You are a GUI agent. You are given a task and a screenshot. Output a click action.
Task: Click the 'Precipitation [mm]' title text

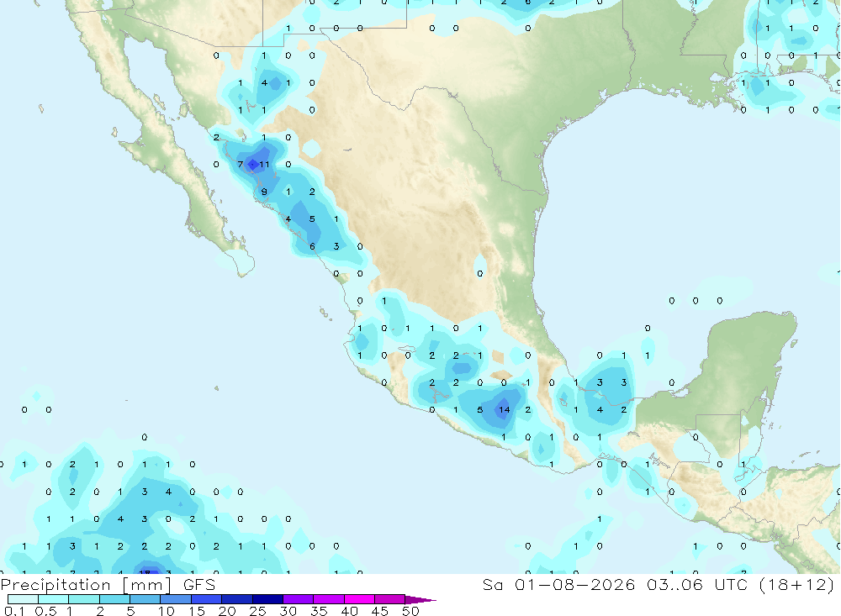click(x=86, y=585)
